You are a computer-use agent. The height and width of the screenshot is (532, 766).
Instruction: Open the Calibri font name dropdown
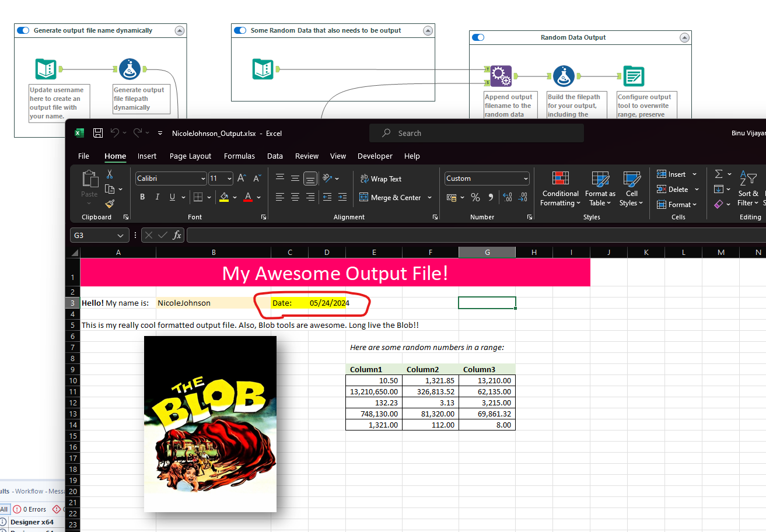coord(171,178)
